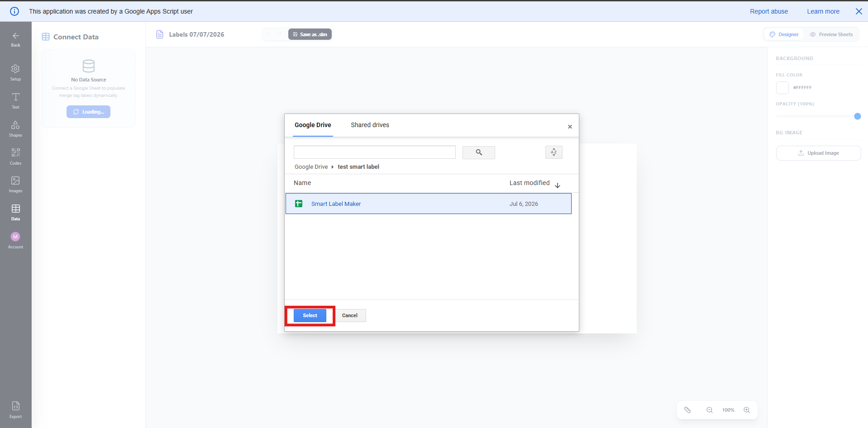The width and height of the screenshot is (868, 428).
Task: Click the 100% zoom level value
Action: pyautogui.click(x=728, y=410)
